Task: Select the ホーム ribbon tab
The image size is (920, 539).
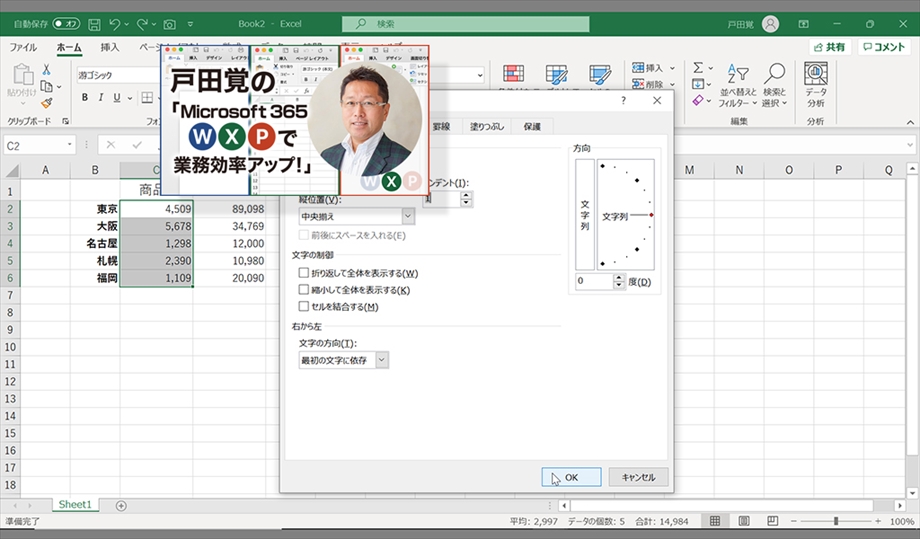Action: tap(69, 48)
